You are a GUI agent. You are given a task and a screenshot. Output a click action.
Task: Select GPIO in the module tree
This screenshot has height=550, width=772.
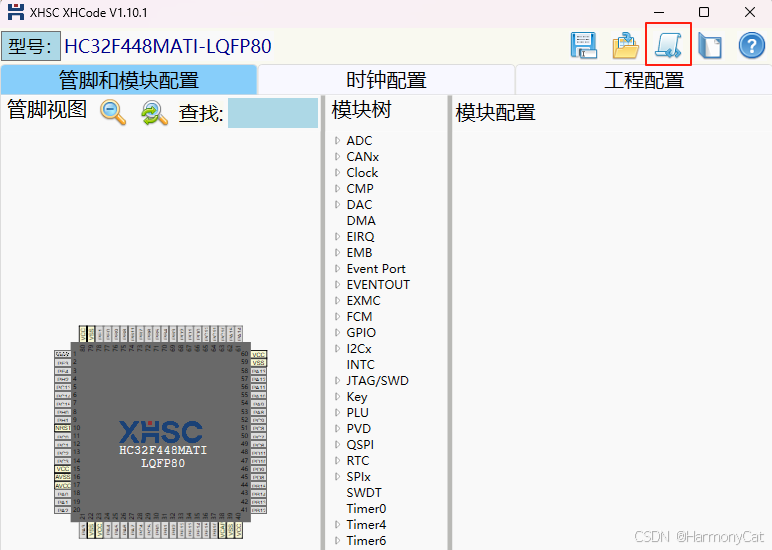[361, 333]
